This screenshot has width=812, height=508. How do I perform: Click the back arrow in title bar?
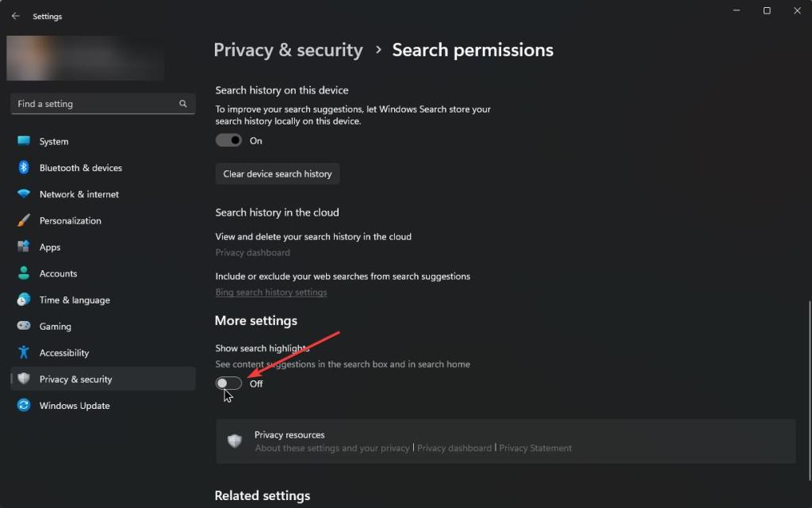(x=16, y=16)
